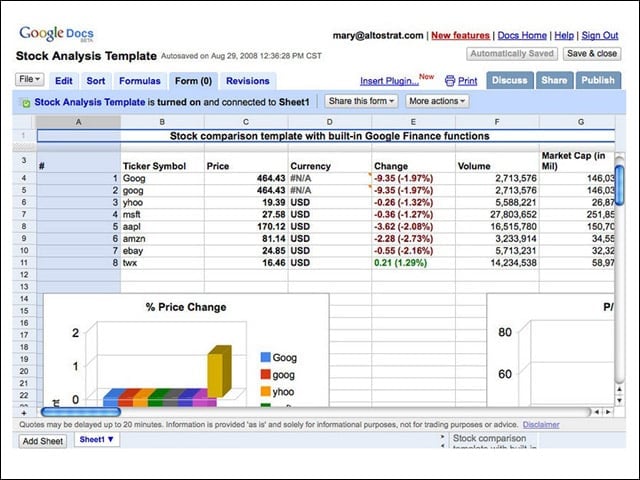Expand the Share this form dropdown
Screen dimensions: 640x480
[x=361, y=101]
